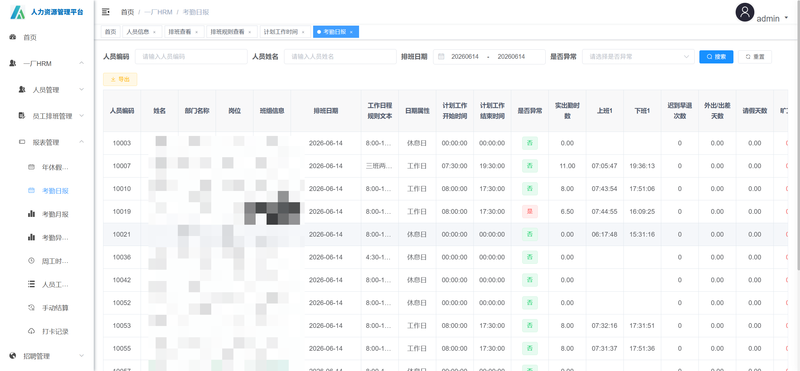
Task: Click the 人员编码 column header
Action: coord(122,111)
